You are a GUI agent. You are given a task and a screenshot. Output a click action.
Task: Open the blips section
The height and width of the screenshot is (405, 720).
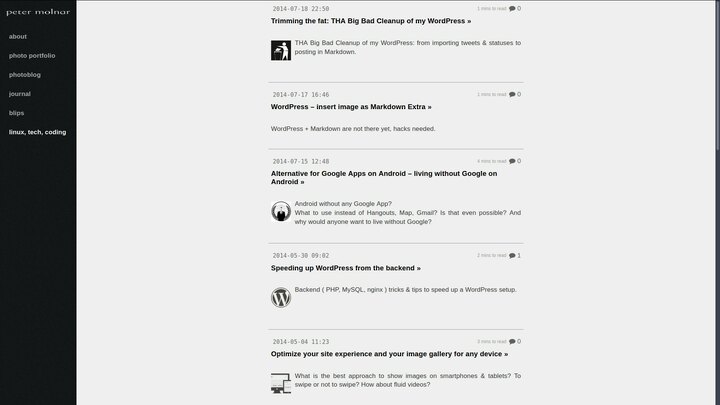click(17, 113)
